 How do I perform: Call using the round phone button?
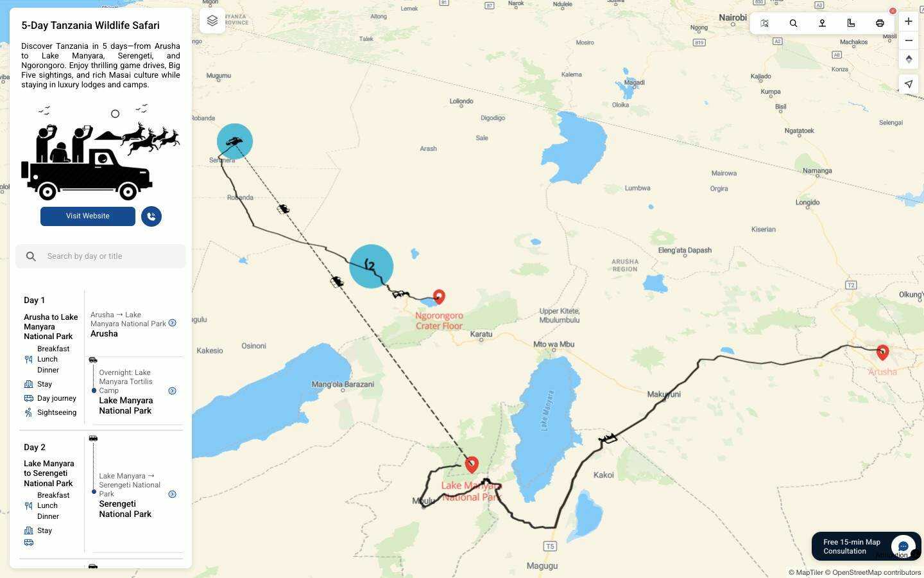(151, 216)
